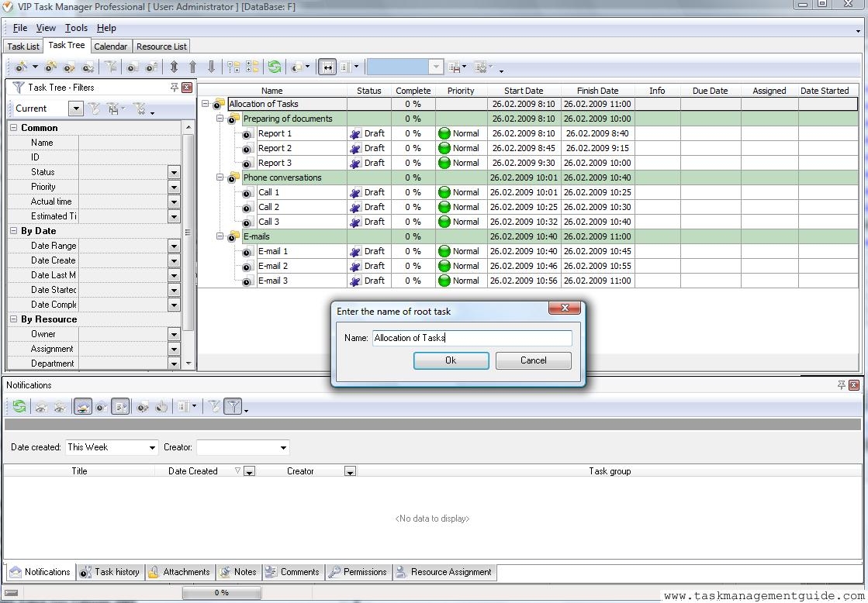Click the clock icon next to E-mail 3
This screenshot has width=868, height=603.
coord(247,281)
